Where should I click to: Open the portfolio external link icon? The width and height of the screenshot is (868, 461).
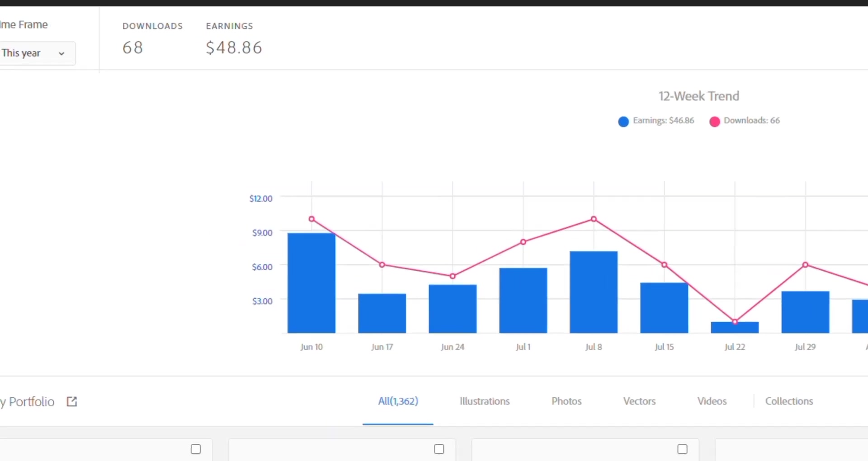point(72,401)
